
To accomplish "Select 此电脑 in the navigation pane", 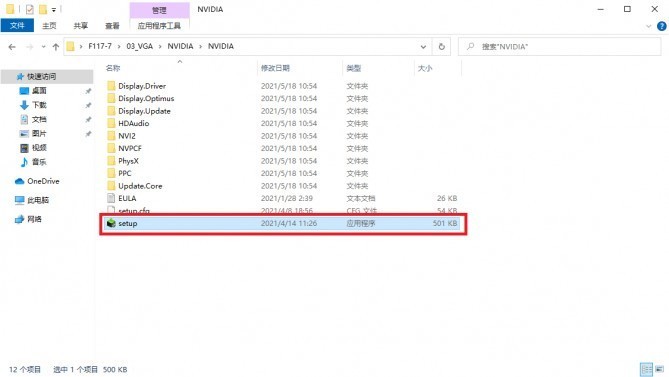I will pos(38,200).
